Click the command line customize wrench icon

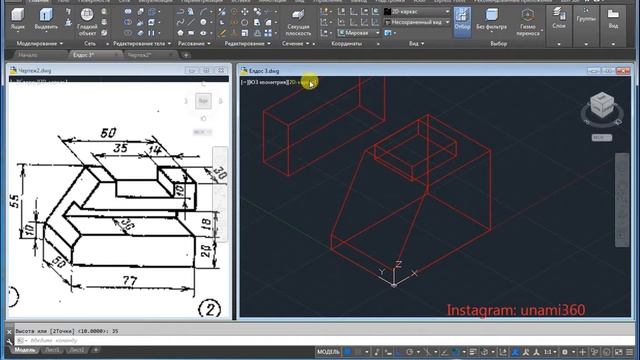[9, 341]
